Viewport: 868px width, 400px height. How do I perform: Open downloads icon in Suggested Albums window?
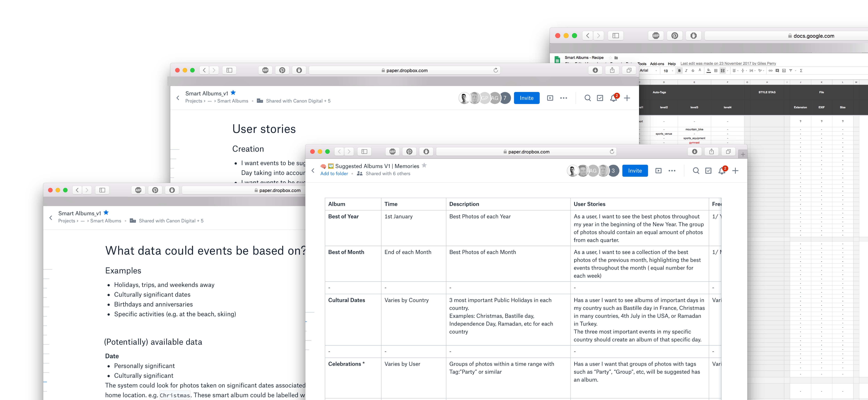click(x=695, y=151)
